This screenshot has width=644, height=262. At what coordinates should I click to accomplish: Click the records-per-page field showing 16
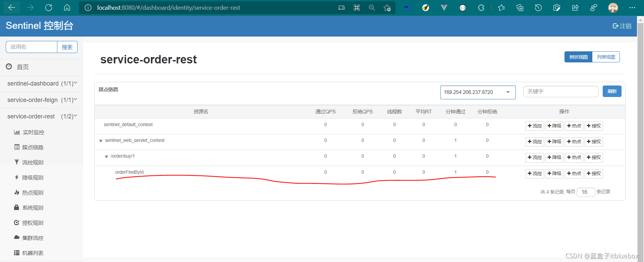(x=586, y=192)
